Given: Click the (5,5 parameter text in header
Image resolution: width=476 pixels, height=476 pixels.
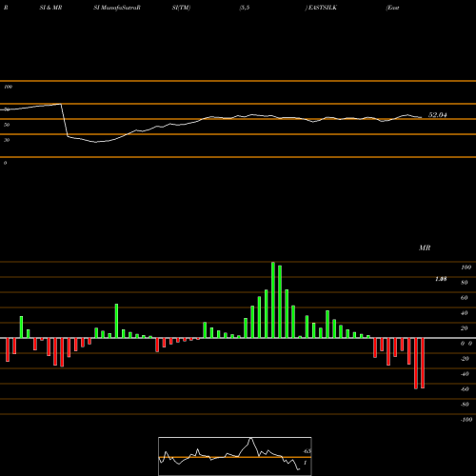Looking at the screenshot, I should (245, 8).
